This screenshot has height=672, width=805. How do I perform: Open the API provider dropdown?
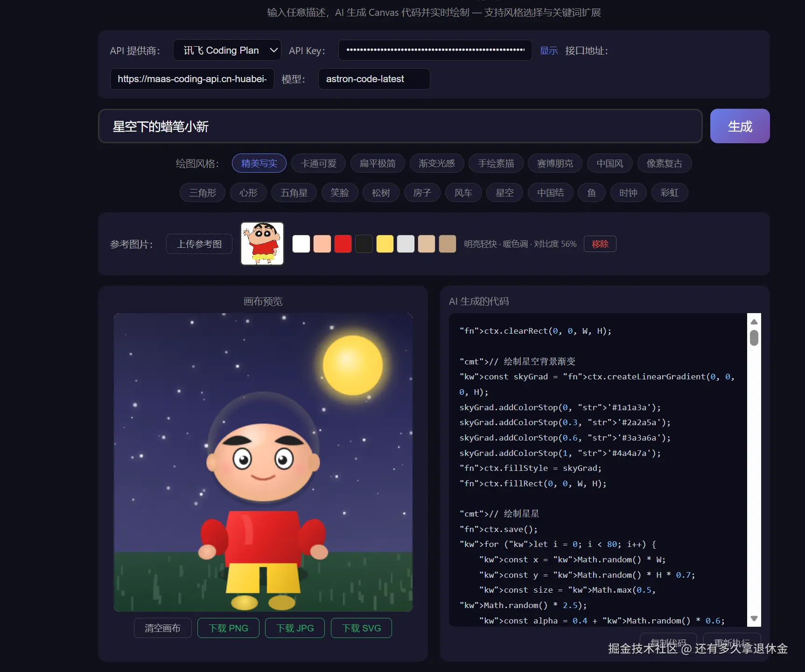[x=227, y=50]
